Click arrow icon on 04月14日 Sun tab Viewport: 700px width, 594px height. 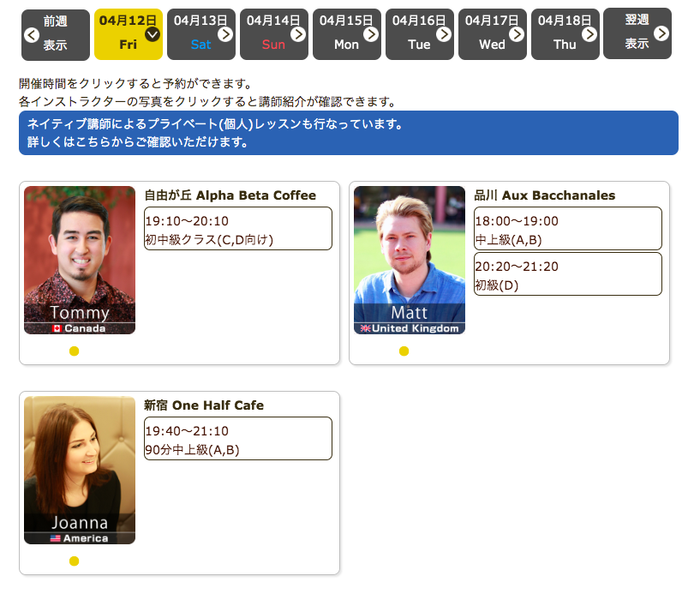[x=298, y=34]
